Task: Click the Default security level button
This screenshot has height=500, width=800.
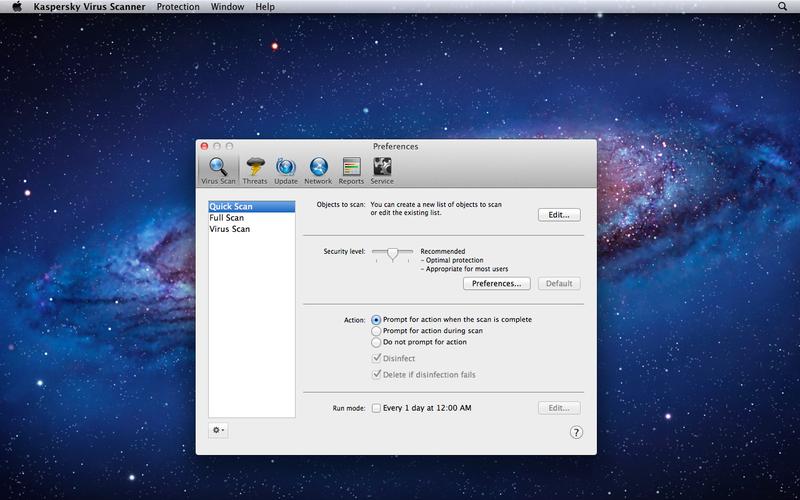Action: point(559,284)
